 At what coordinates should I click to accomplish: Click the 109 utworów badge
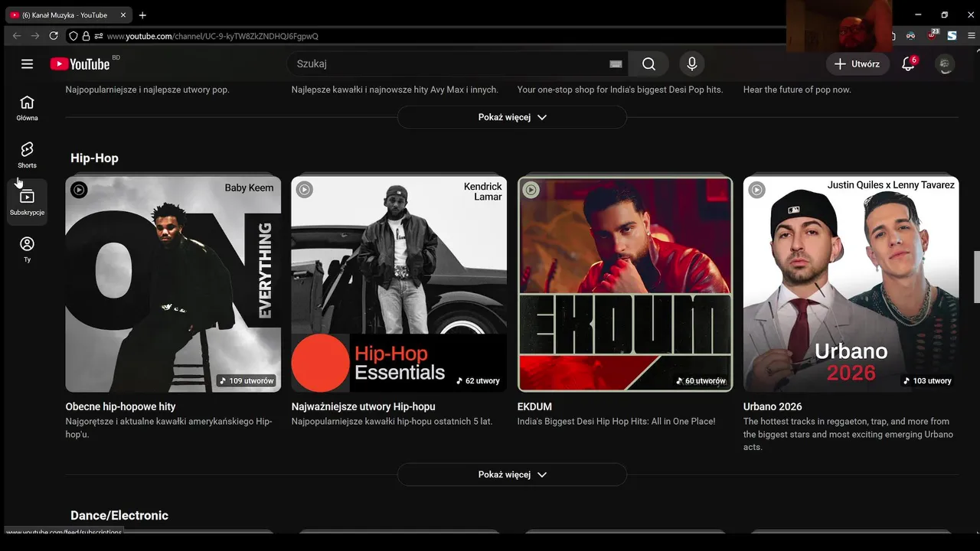click(247, 380)
